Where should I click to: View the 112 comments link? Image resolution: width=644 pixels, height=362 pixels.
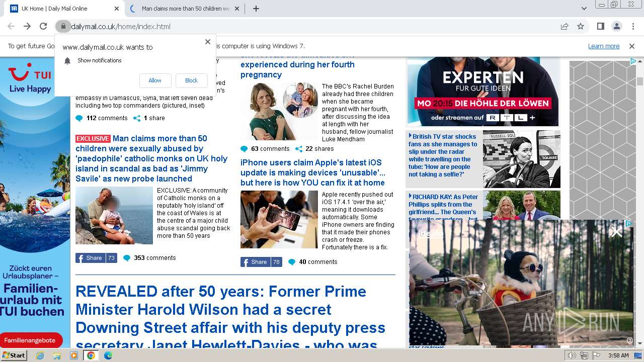(102, 118)
